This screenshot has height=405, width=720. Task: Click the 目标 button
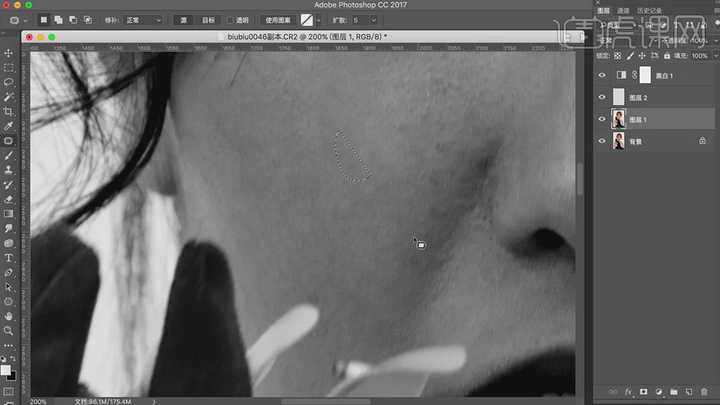[x=208, y=20]
